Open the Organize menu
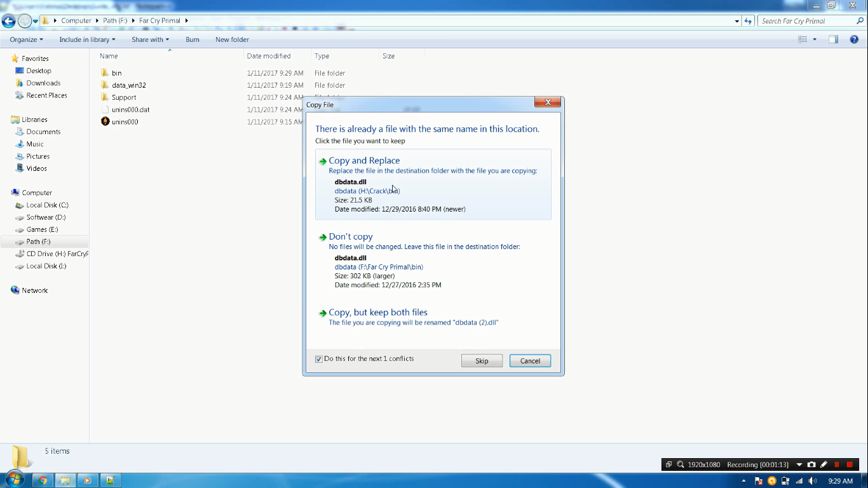The image size is (868, 488). click(26, 39)
